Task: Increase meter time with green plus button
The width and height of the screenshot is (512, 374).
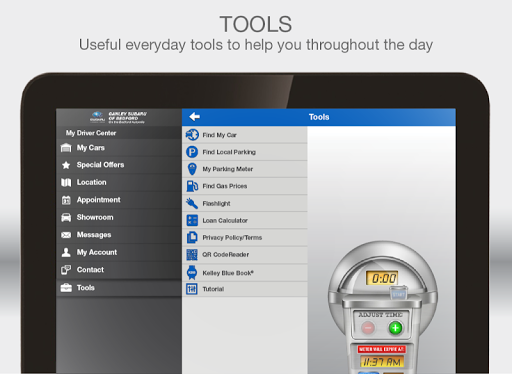Action: coord(396,328)
